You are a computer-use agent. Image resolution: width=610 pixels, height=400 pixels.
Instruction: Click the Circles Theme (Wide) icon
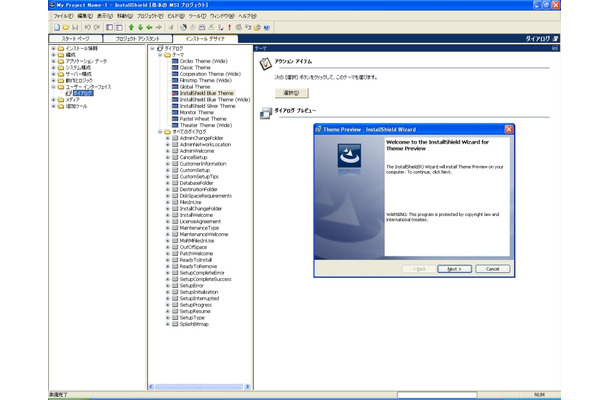[175, 61]
